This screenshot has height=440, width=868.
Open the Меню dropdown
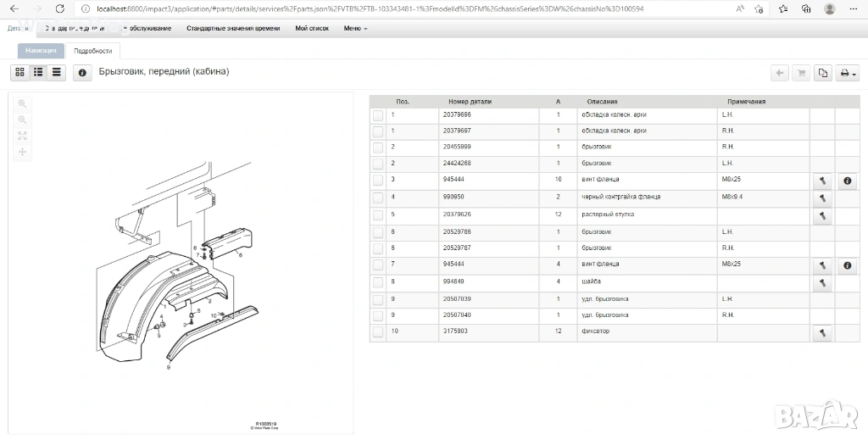tap(355, 28)
